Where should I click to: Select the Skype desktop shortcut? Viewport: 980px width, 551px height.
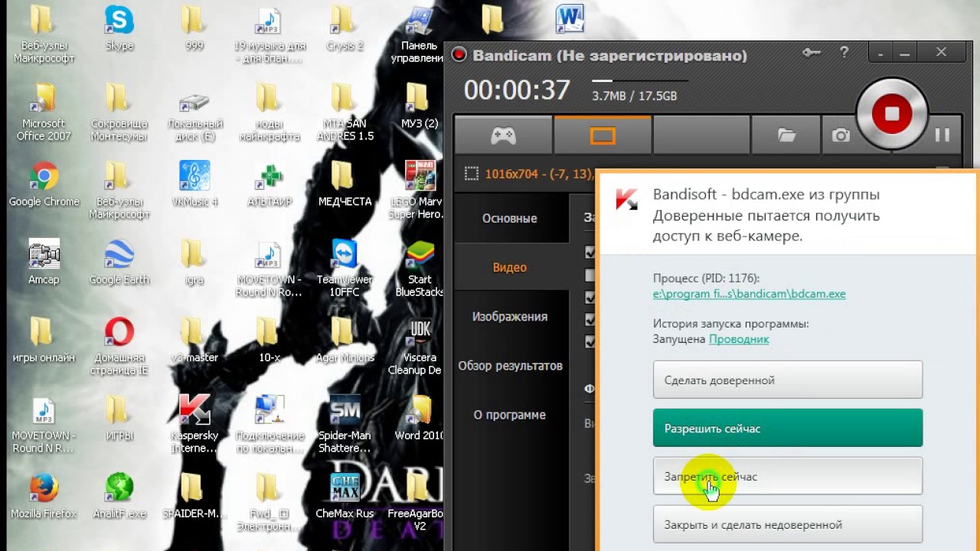(x=119, y=29)
